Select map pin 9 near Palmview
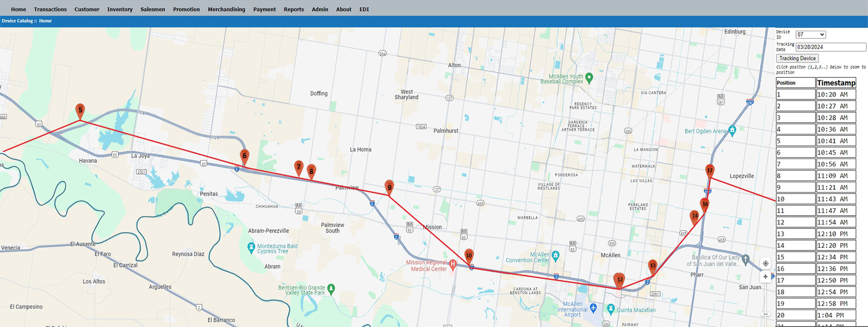The height and width of the screenshot is (327, 868). coord(389,188)
